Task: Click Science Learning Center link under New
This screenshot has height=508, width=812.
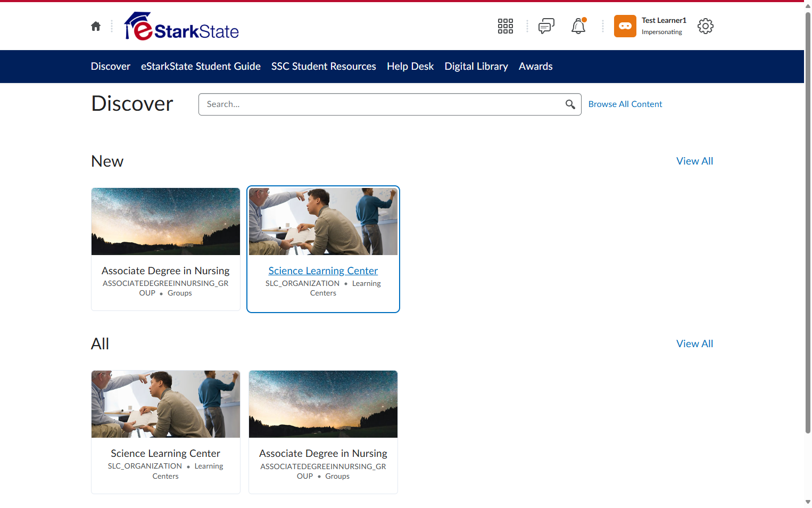Action: pos(323,271)
